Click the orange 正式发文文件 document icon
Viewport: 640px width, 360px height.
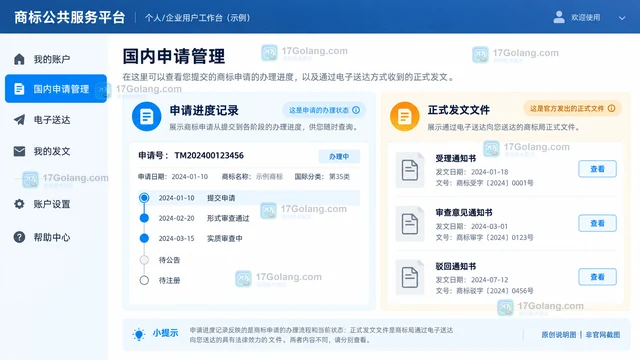click(x=404, y=116)
